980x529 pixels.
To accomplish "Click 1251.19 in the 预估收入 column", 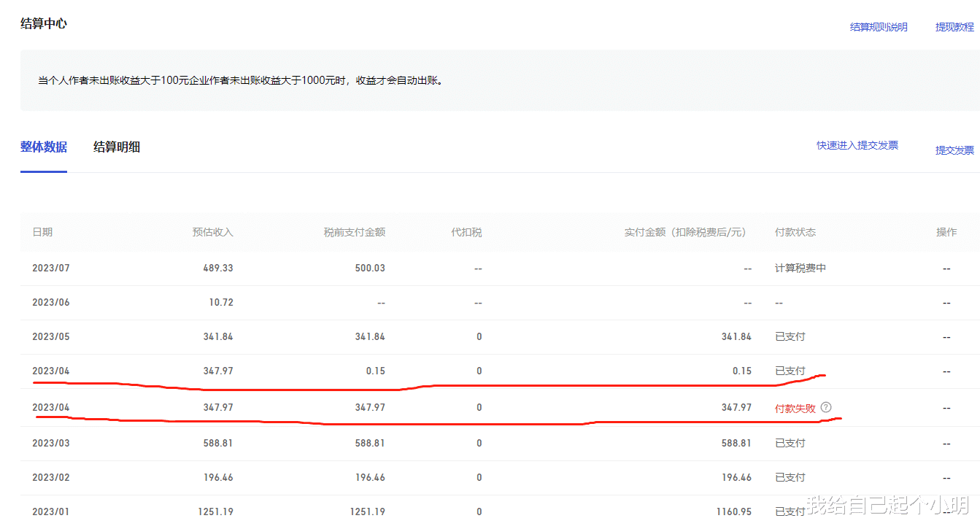I will pos(215,511).
